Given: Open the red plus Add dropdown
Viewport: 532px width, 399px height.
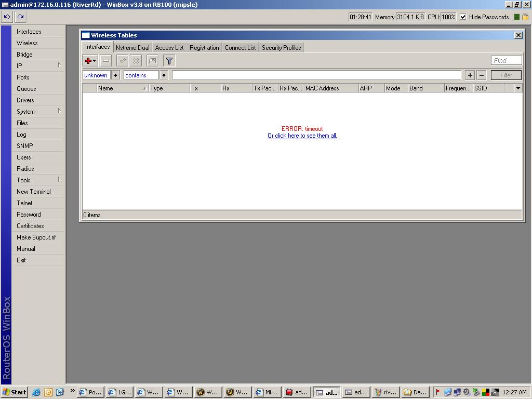Looking at the screenshot, I should [90, 61].
